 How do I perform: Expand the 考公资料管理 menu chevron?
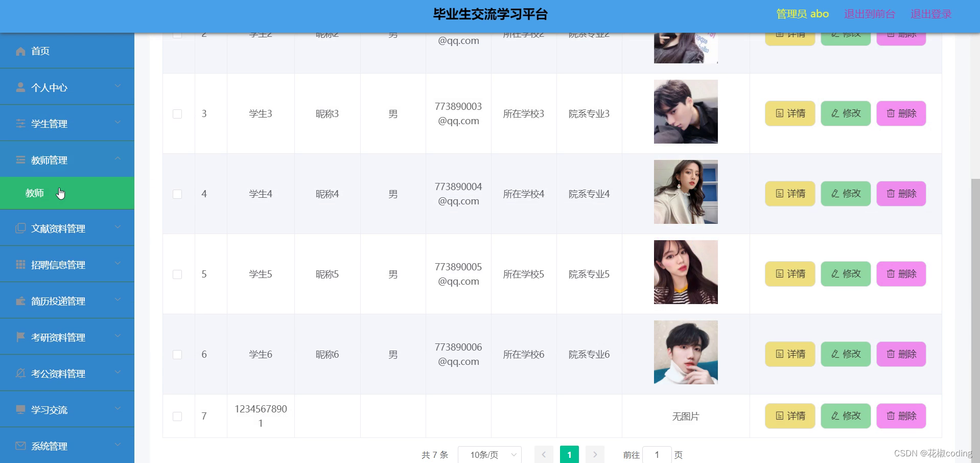click(118, 372)
